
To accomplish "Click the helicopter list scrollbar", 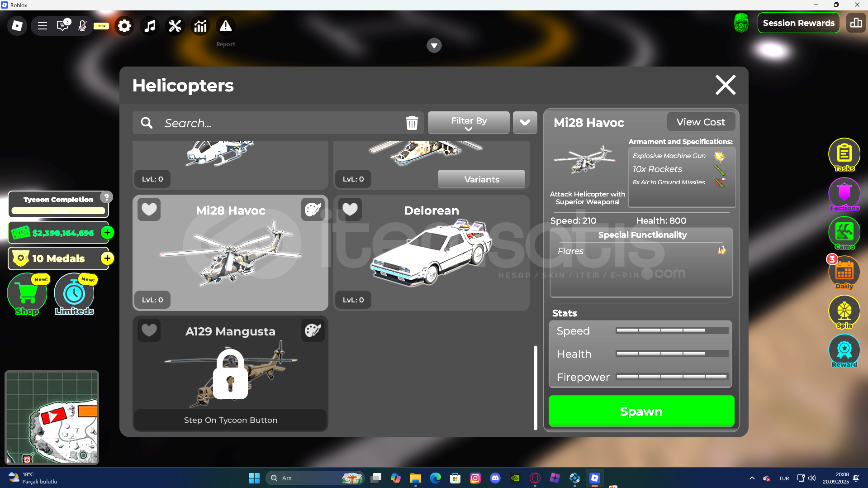I will coord(536,388).
